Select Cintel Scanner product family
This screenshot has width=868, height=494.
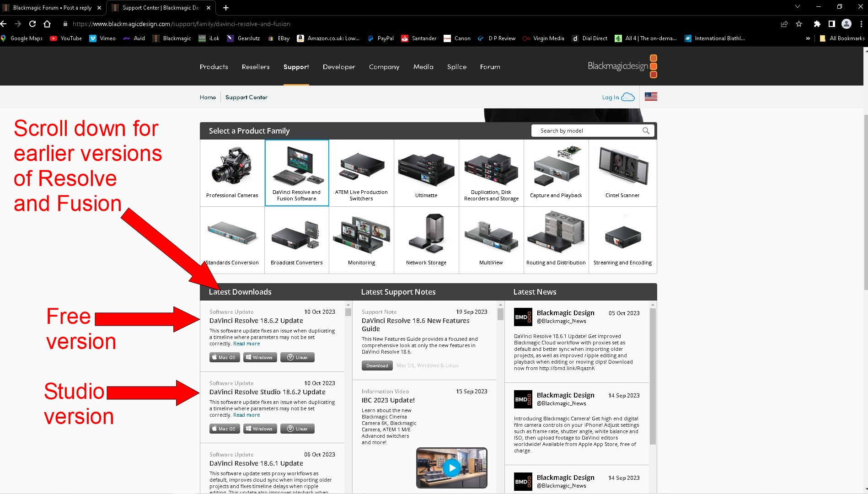click(x=622, y=173)
